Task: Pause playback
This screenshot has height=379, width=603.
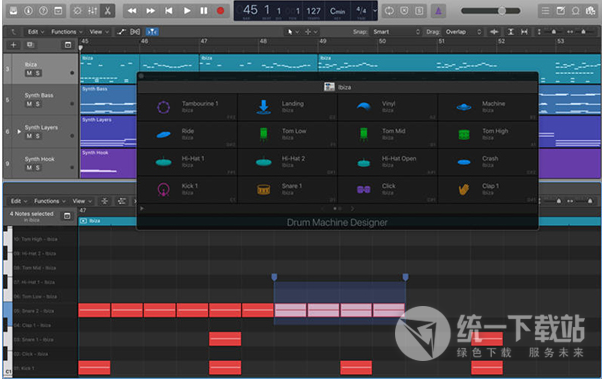Action: pyautogui.click(x=204, y=11)
